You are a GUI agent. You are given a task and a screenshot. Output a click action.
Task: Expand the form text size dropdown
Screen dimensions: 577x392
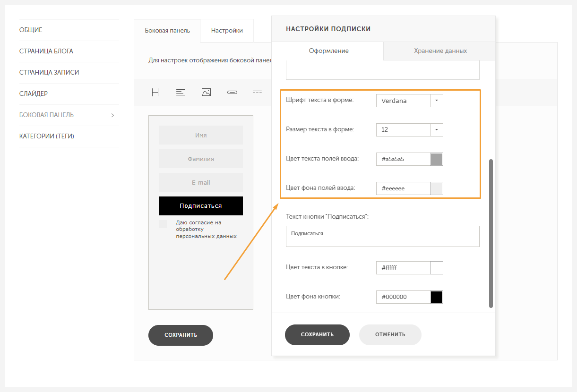[437, 129]
